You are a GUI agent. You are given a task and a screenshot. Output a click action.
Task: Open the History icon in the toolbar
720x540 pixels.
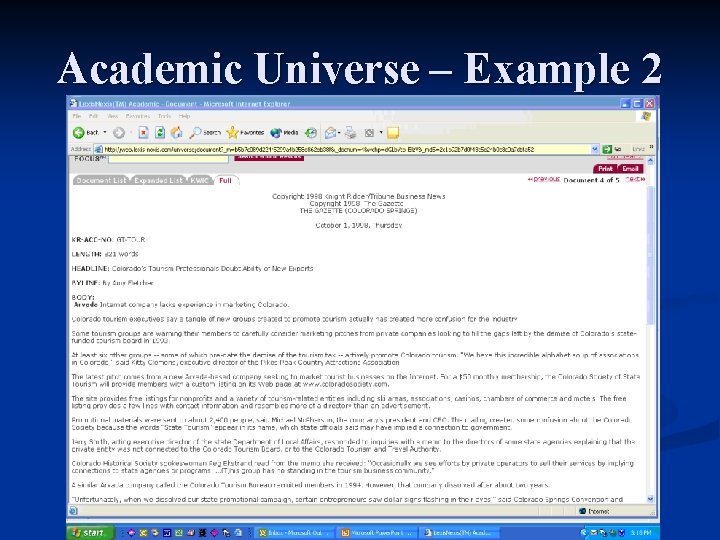pyautogui.click(x=311, y=133)
